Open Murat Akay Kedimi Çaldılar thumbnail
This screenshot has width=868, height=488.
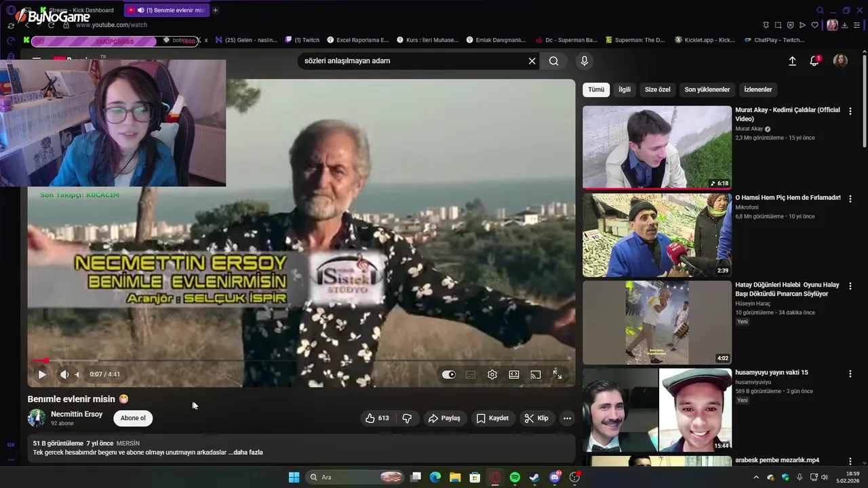click(x=657, y=147)
